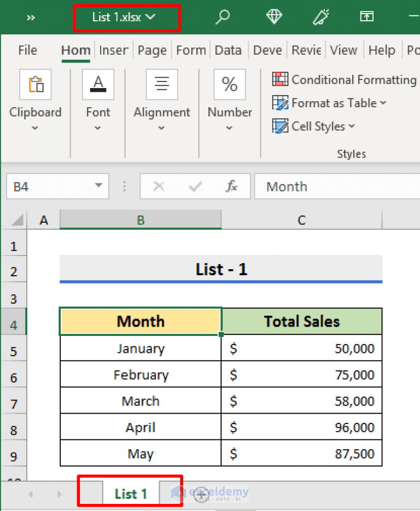Click the Insert Function fx button
Image resolution: width=420 pixels, height=511 pixels.
tap(231, 186)
